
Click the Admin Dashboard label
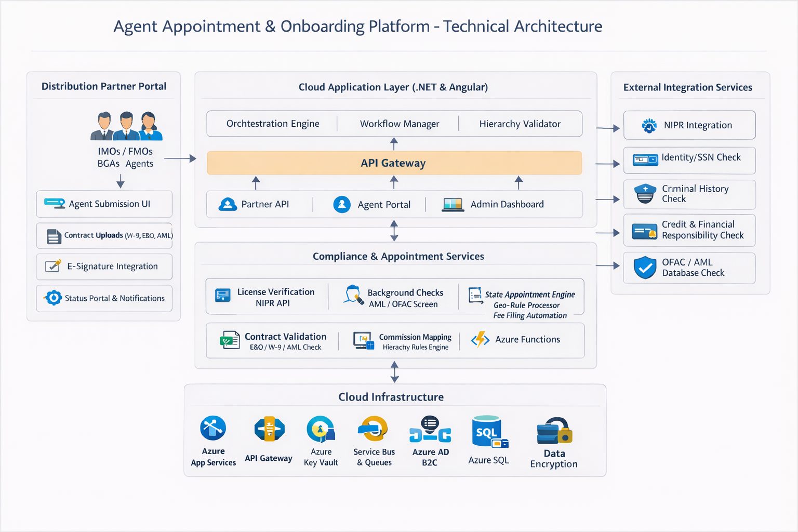[507, 205]
